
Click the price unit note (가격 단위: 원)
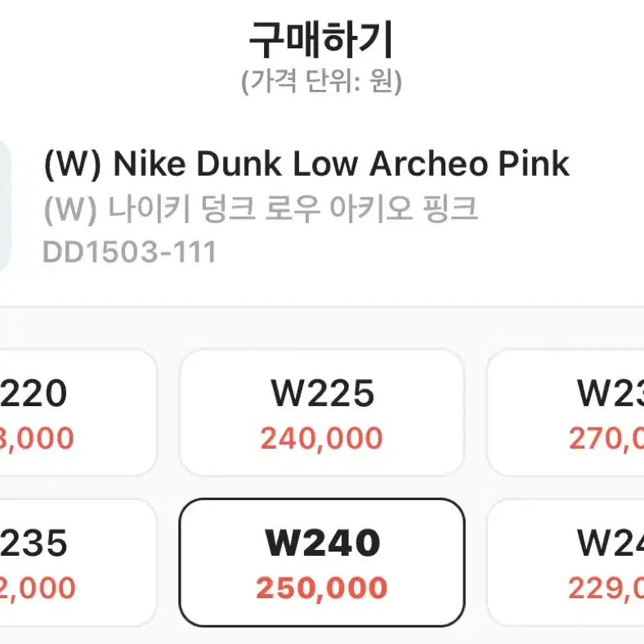tap(321, 81)
